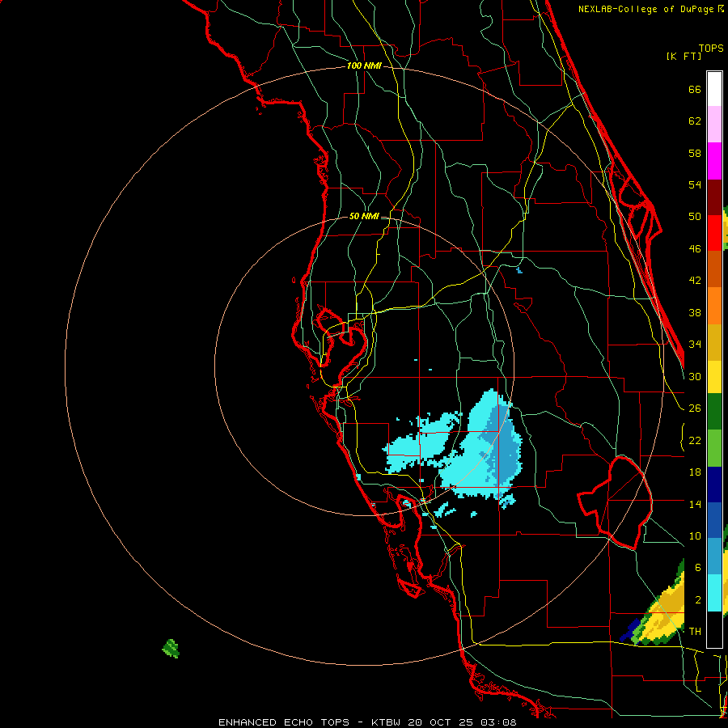The width and height of the screenshot is (728, 728).
Task: Click the dark green legend swatch
Action: point(714,412)
